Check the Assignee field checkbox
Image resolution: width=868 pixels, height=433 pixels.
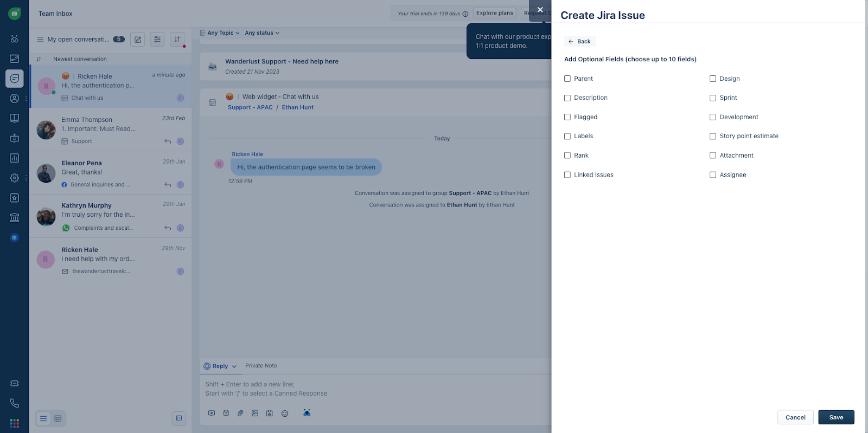tap(713, 175)
